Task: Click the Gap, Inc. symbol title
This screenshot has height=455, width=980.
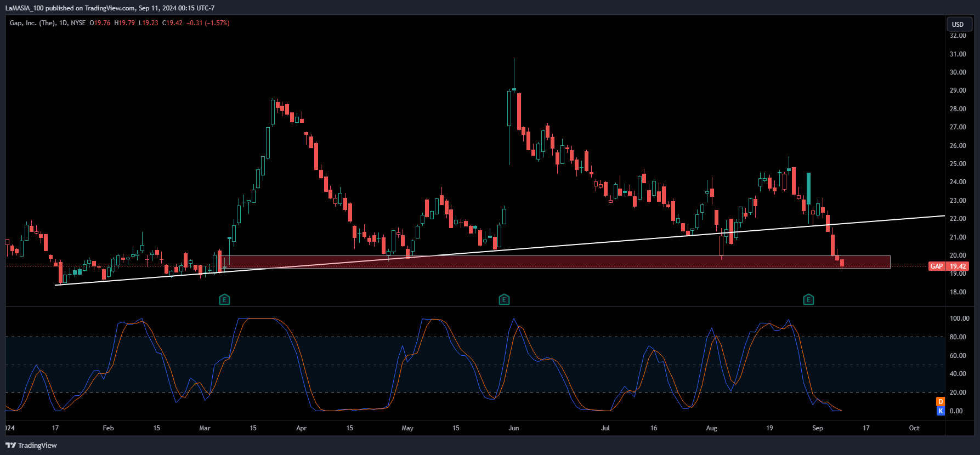Action: (x=32, y=23)
